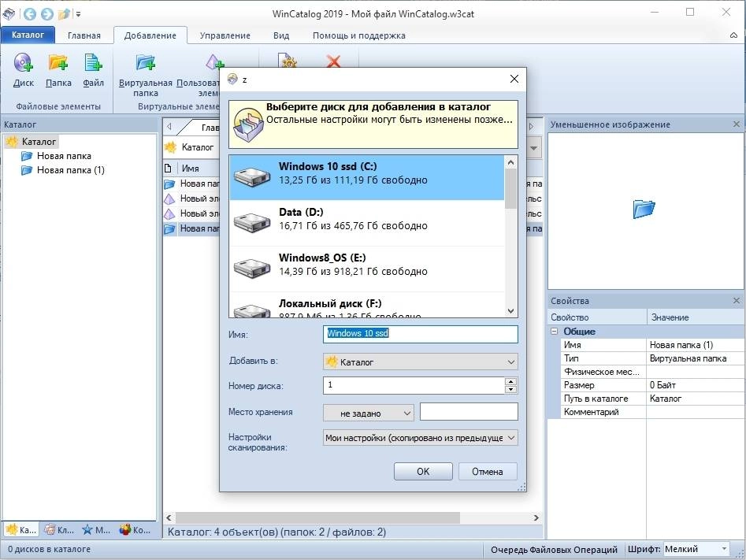Select Новая папка (1) in the catalog tree

tap(70, 170)
